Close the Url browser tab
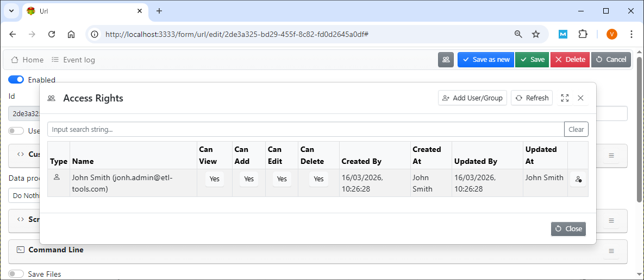The image size is (644, 280). click(x=140, y=11)
